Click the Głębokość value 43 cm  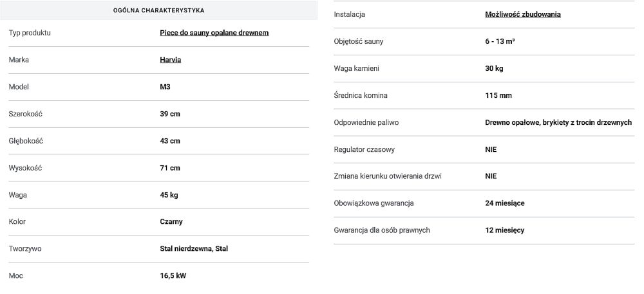[170, 141]
